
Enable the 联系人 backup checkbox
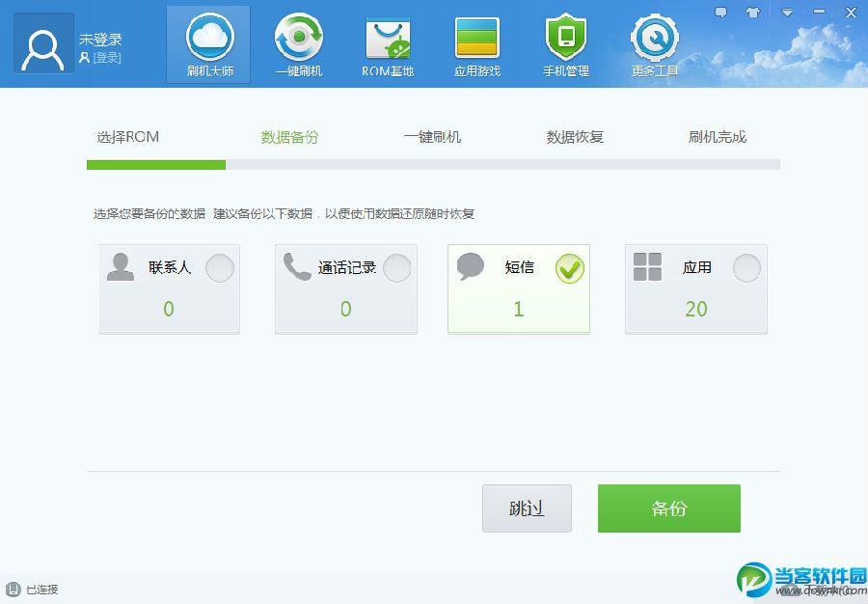(220, 268)
